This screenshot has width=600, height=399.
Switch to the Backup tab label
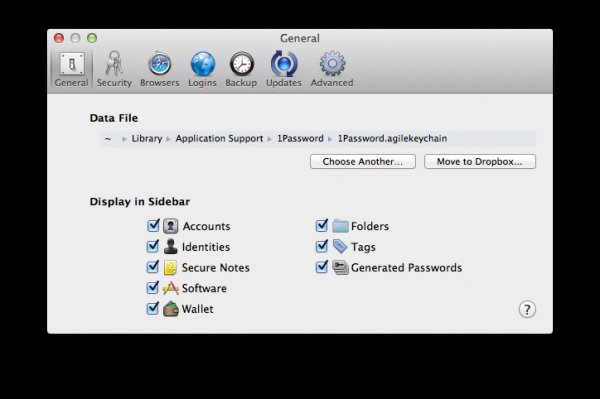coord(241,83)
